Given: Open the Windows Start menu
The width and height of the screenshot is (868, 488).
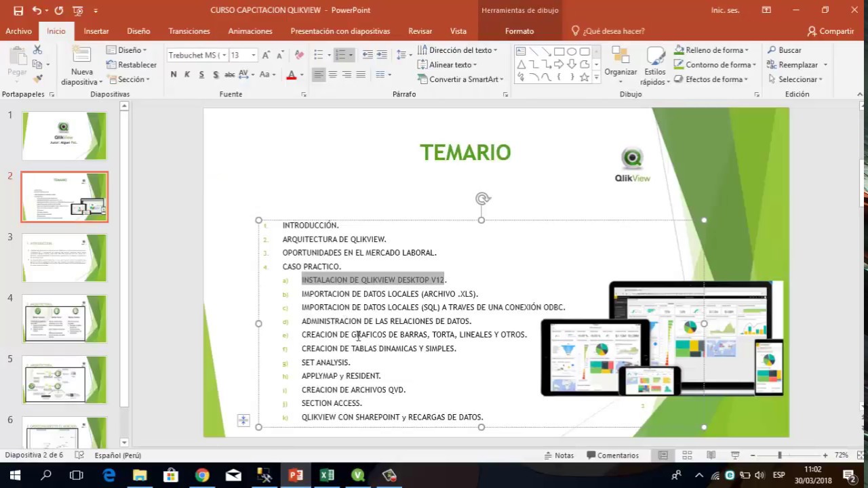Looking at the screenshot, I should (15, 476).
